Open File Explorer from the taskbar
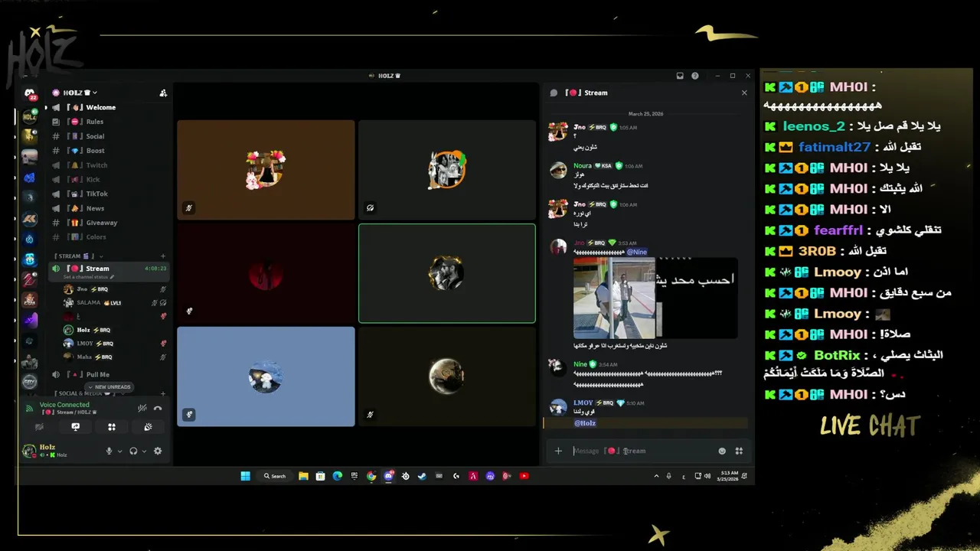Viewport: 980px width, 551px height. pos(303,476)
